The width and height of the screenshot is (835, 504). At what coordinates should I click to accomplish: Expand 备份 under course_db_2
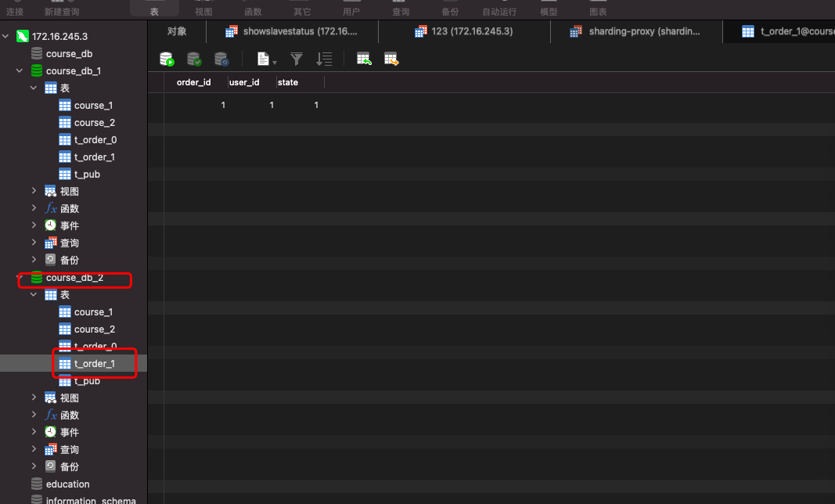pos(34,466)
